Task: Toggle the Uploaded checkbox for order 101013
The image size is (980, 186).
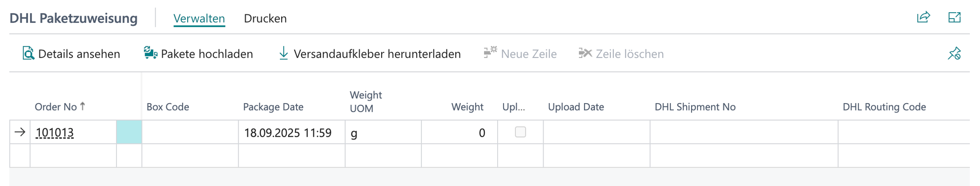Action: (520, 132)
